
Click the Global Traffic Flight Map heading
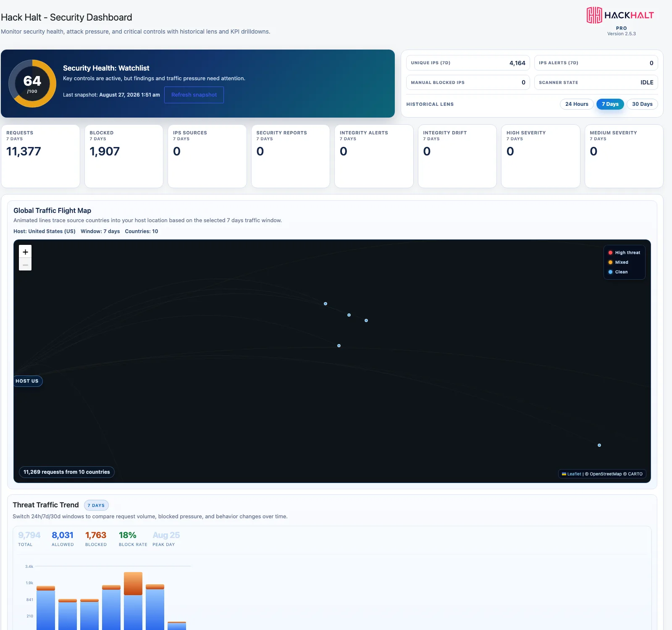coord(52,210)
